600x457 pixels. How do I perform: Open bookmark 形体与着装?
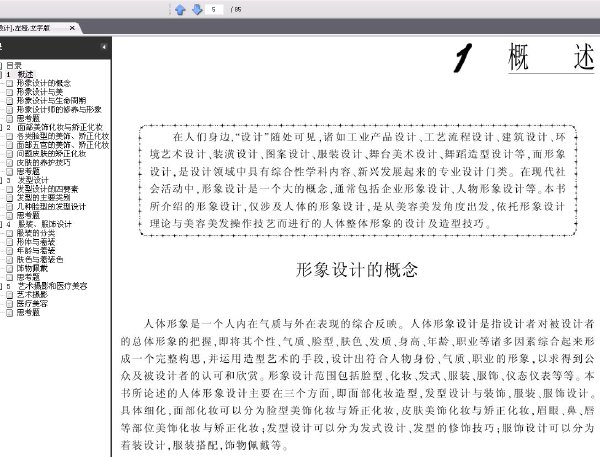pyautogui.click(x=36, y=242)
